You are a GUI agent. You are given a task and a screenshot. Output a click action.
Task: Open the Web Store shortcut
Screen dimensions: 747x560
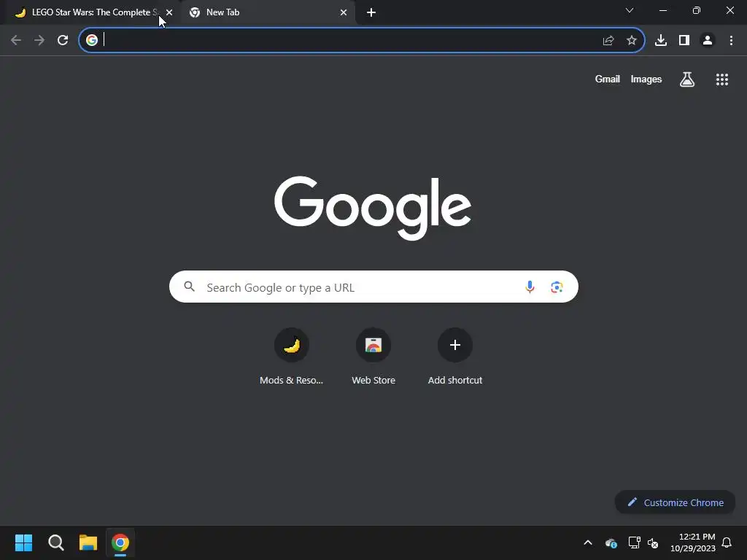click(x=373, y=356)
